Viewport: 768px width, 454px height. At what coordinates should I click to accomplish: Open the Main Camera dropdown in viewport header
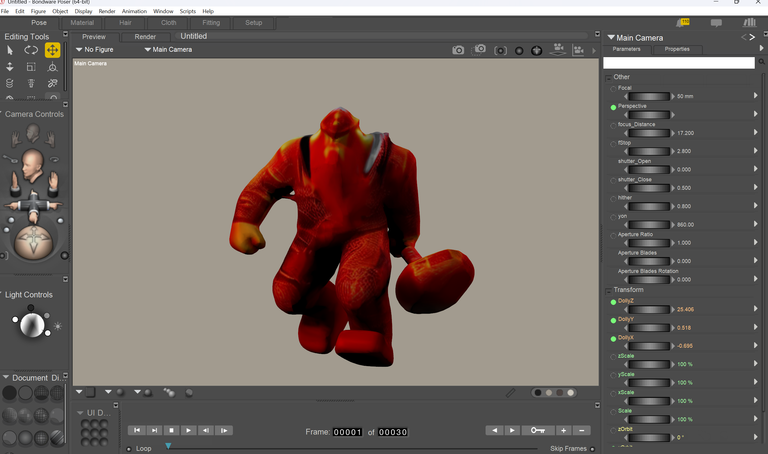point(168,49)
